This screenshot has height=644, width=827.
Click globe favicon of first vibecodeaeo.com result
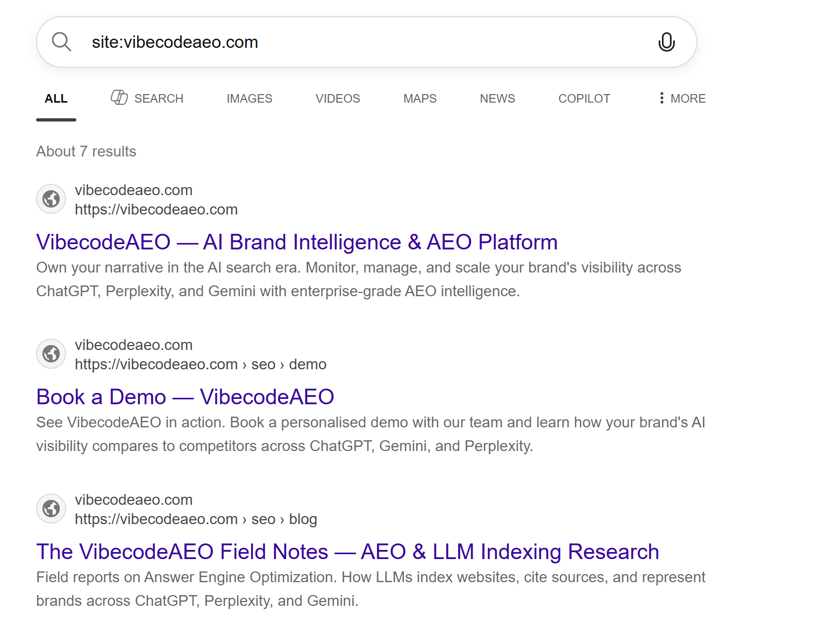(x=51, y=199)
